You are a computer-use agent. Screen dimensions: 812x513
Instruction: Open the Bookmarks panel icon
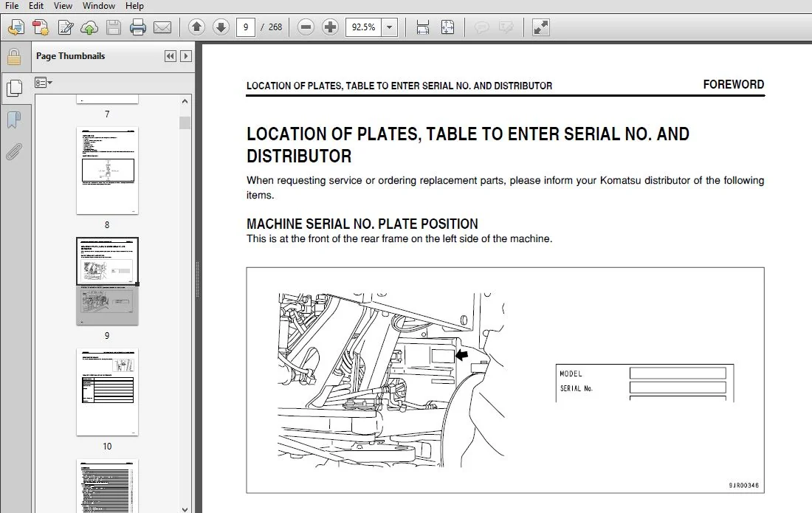[14, 120]
